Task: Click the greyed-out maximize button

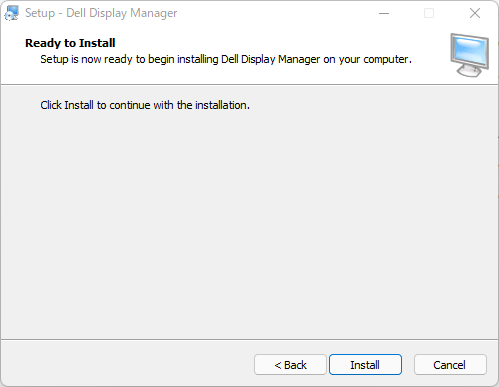Action: pyautogui.click(x=429, y=13)
